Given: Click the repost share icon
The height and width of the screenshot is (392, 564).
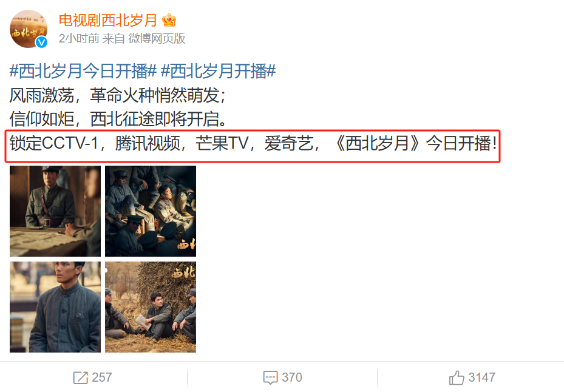Looking at the screenshot, I should [80, 377].
